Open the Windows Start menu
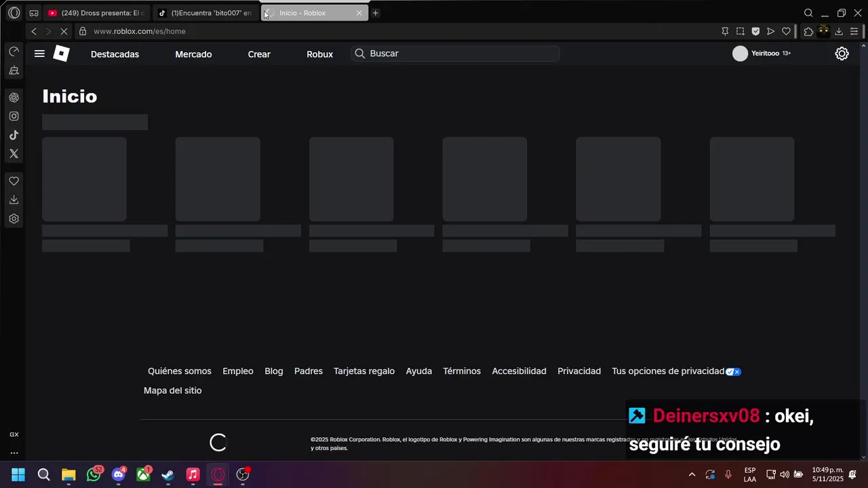Screen dimensions: 868x488 [18, 474]
